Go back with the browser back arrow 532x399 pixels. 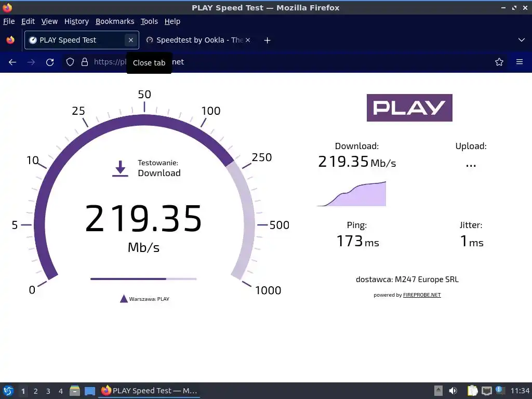pyautogui.click(x=12, y=62)
